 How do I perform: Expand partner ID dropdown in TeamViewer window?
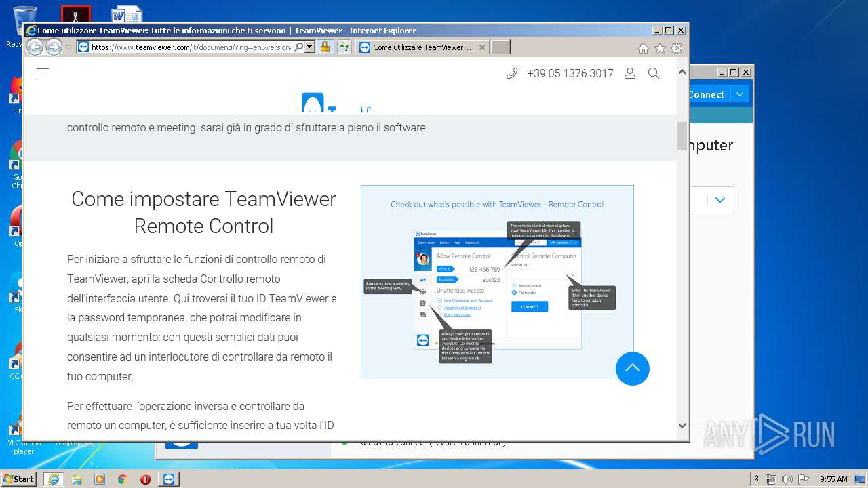click(720, 200)
